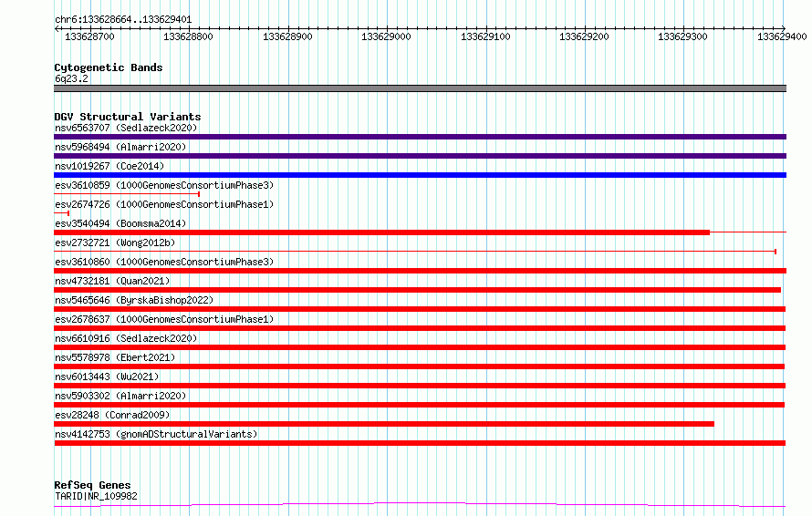Select the red nsv5903302 variant bar
This screenshot has height=516, width=812.
tap(419, 405)
